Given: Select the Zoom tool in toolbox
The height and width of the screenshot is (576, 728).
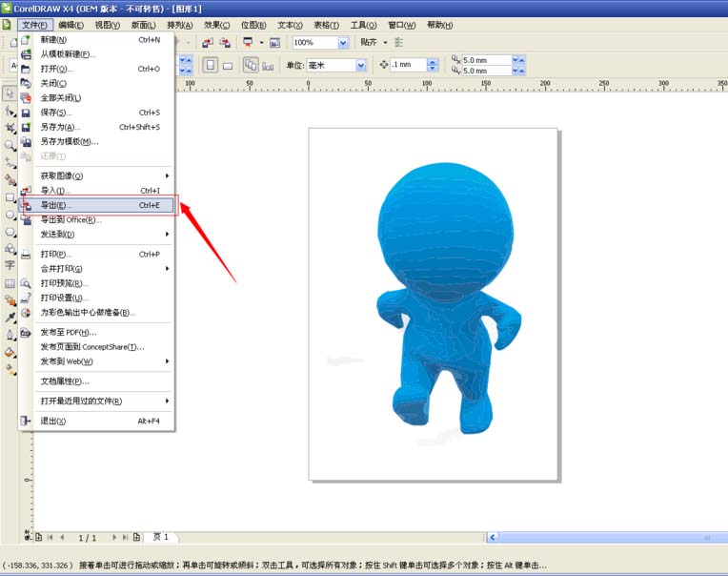Looking at the screenshot, I should (x=10, y=145).
